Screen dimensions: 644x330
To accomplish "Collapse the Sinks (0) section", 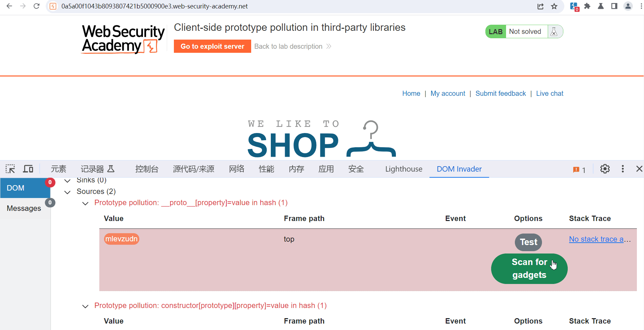I will tap(67, 181).
